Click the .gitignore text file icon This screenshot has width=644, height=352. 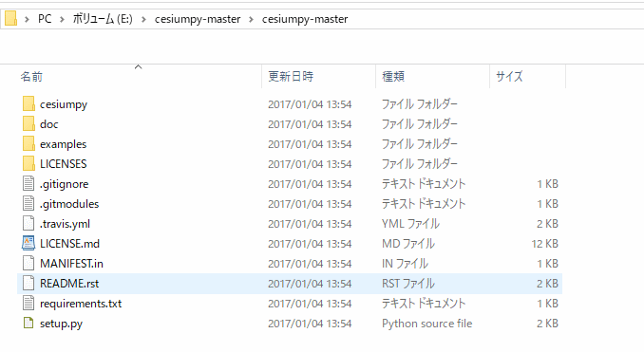pos(28,184)
